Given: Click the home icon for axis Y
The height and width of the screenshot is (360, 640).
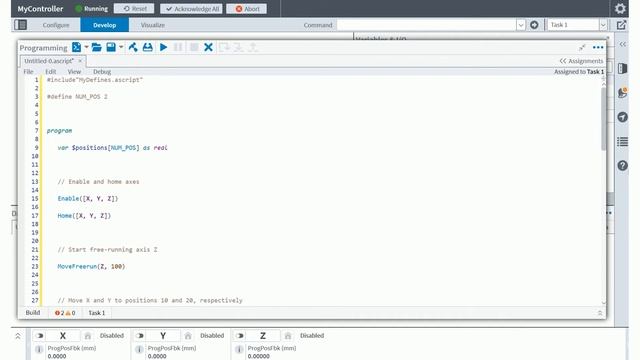Looking at the screenshot, I should pyautogui.click(x=188, y=336).
